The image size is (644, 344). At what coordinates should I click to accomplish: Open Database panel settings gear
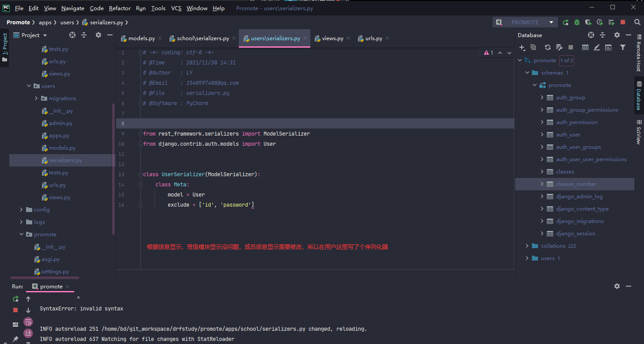pyautogui.click(x=617, y=35)
